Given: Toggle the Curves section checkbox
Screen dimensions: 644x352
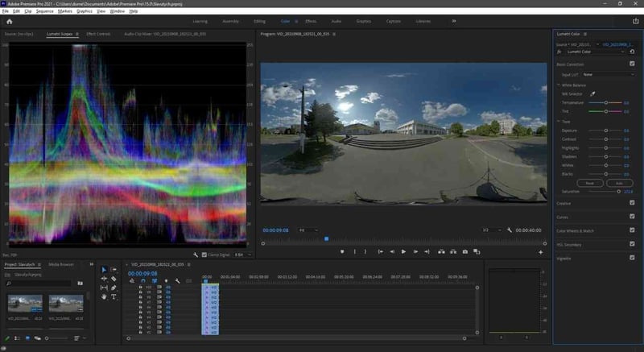Looking at the screenshot, I should click(632, 217).
